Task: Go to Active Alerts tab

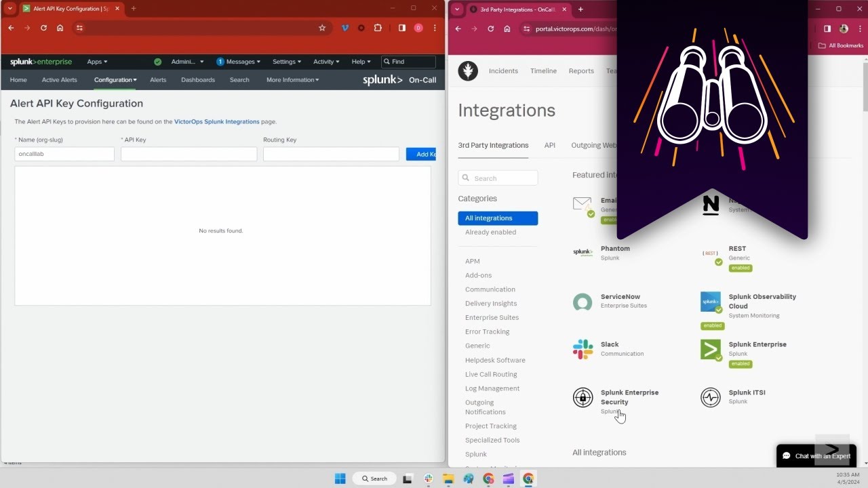Action: point(60,80)
